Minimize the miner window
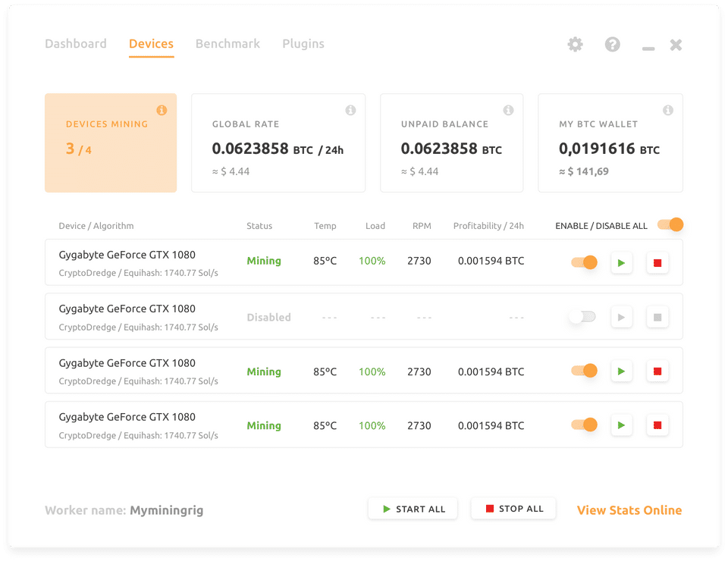The height and width of the screenshot is (561, 728). pos(648,49)
